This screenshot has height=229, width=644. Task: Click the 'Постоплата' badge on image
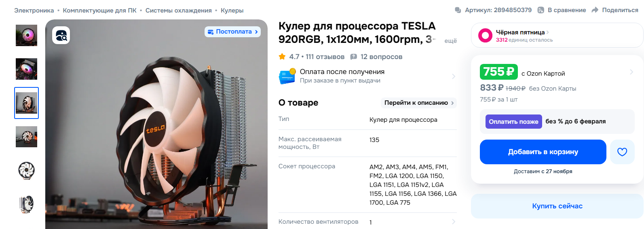232,32
